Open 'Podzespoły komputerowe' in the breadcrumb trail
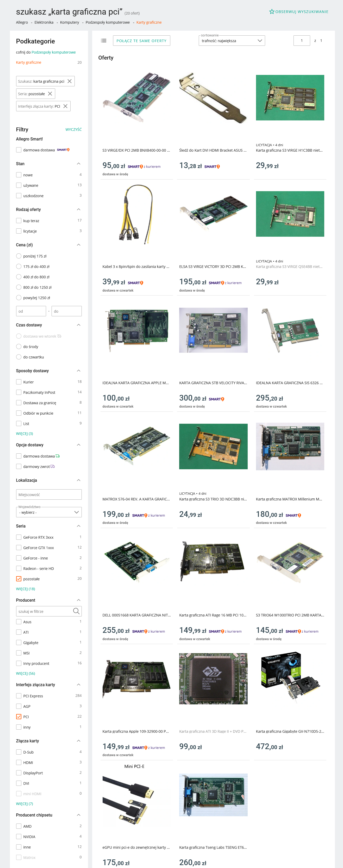 point(108,23)
